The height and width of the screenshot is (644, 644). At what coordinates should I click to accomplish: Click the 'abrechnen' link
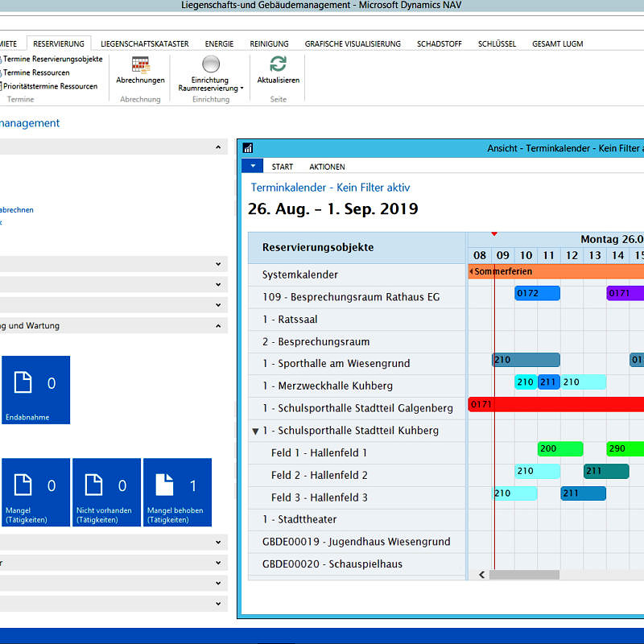pos(16,209)
